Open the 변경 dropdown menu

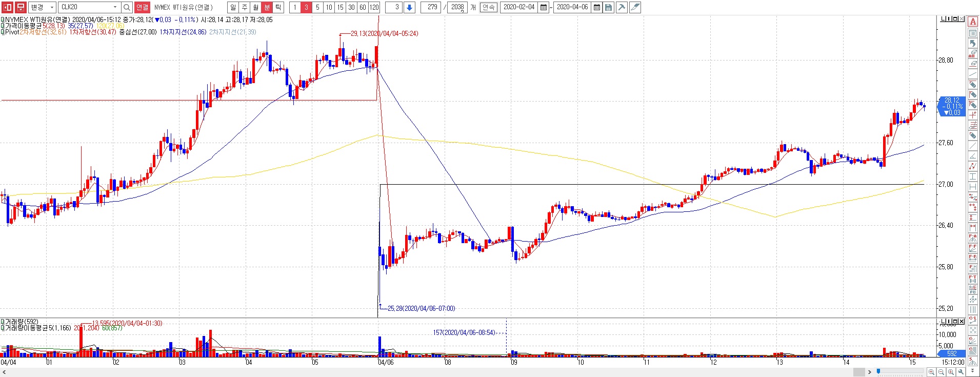42,7
